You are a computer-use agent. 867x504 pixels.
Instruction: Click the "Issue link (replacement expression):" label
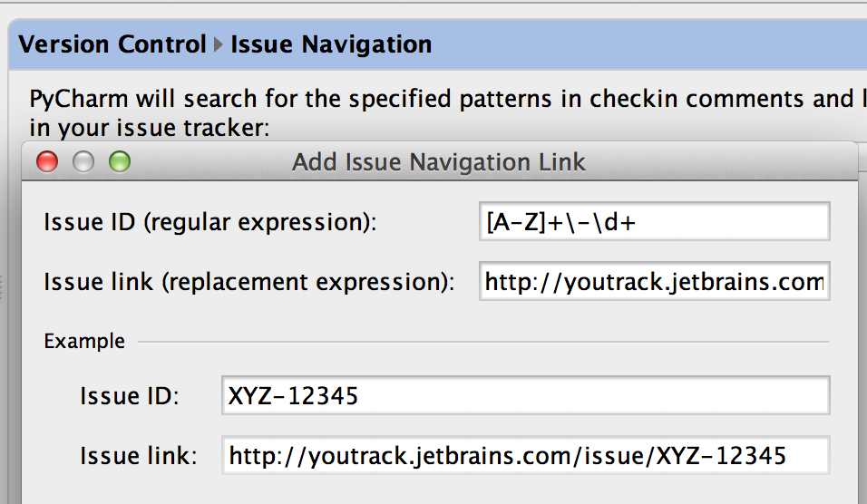[x=248, y=282]
